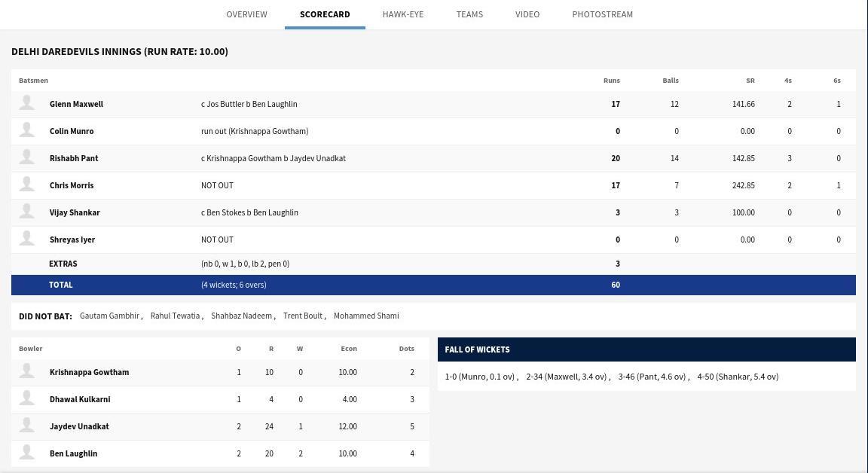
Task: Click the '4-50 (Shankar, 5.4 ov)' entry
Action: point(738,377)
